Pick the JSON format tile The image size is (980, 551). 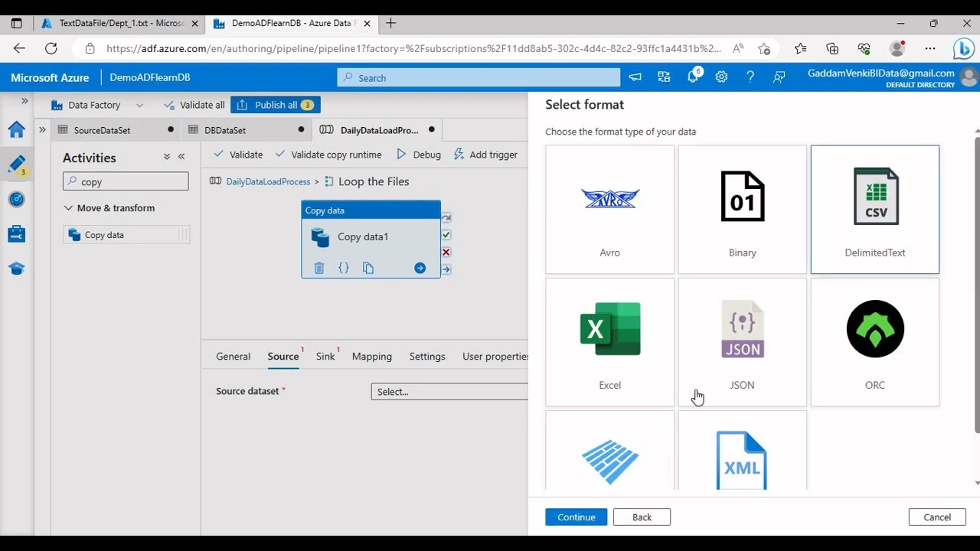tap(742, 342)
